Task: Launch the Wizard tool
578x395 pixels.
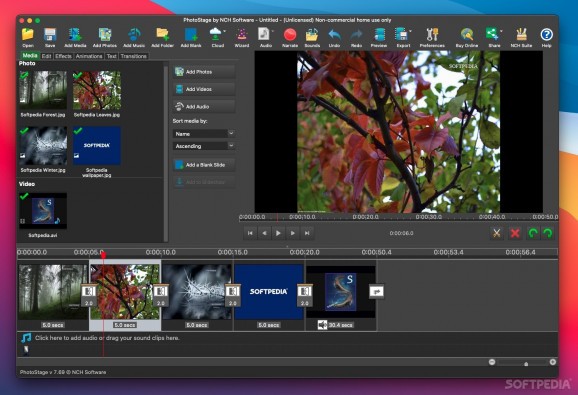Action: click(242, 37)
